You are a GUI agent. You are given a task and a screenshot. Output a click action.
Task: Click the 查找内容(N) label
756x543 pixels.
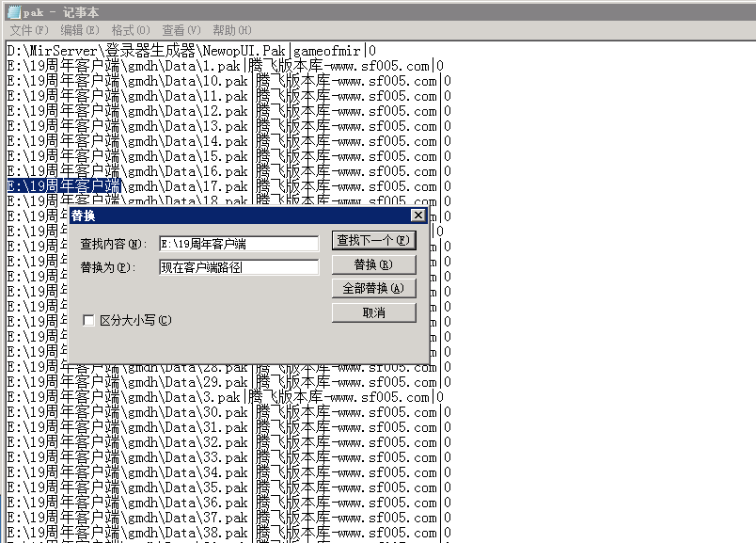tap(113, 245)
